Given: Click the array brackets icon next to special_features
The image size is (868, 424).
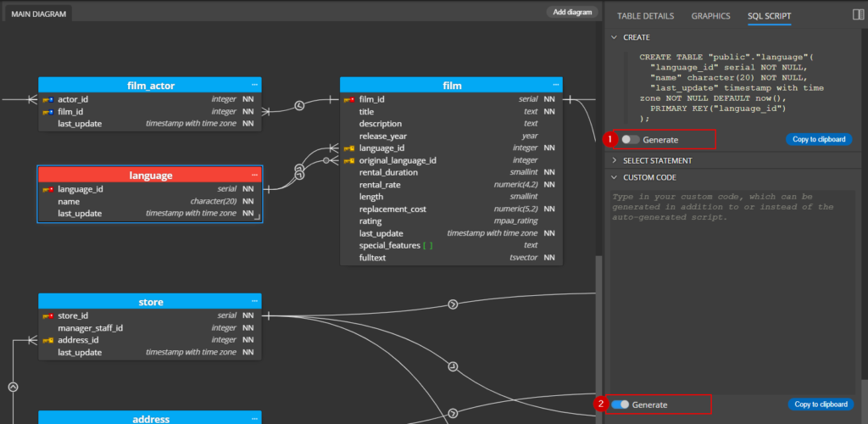Looking at the screenshot, I should click(x=427, y=245).
